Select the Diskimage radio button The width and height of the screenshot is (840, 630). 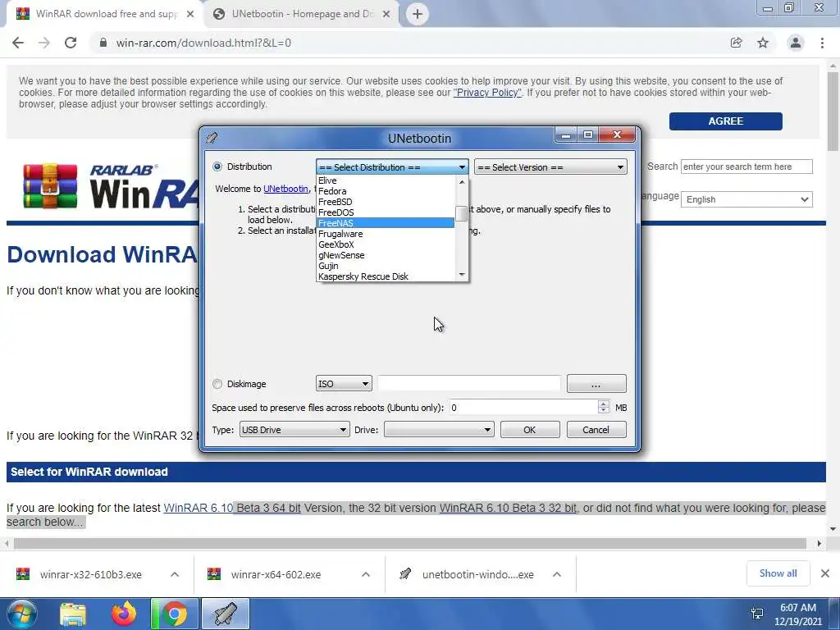pyautogui.click(x=217, y=384)
